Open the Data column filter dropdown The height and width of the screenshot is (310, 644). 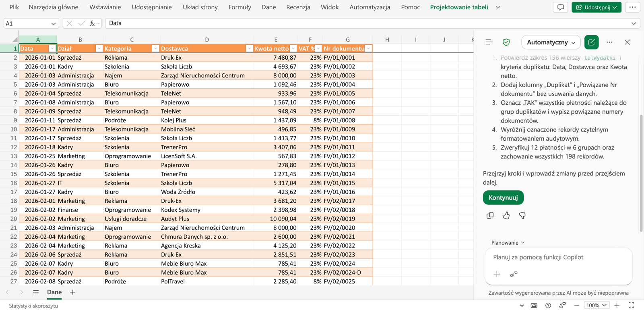click(52, 48)
